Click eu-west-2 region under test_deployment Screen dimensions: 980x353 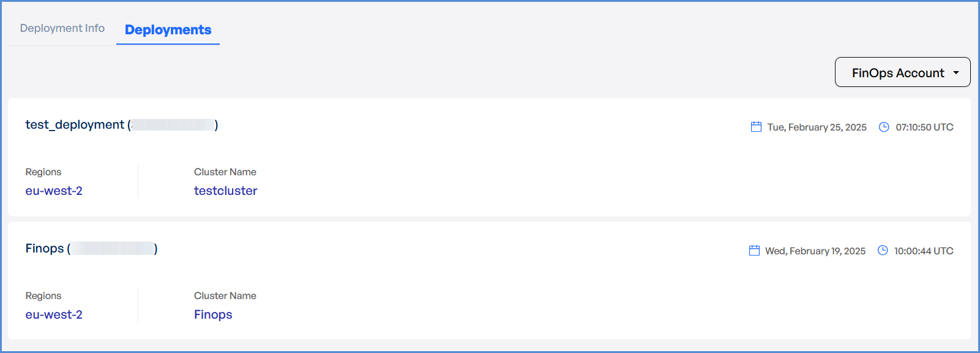coord(54,191)
